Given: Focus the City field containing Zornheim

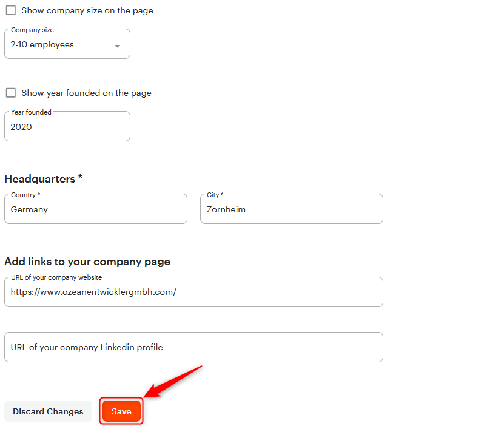Looking at the screenshot, I should click(x=292, y=209).
